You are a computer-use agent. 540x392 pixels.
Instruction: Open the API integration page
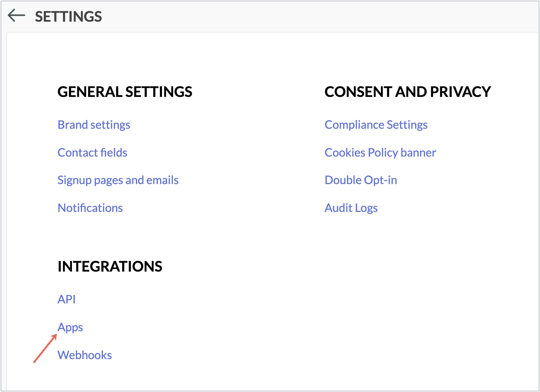(67, 299)
